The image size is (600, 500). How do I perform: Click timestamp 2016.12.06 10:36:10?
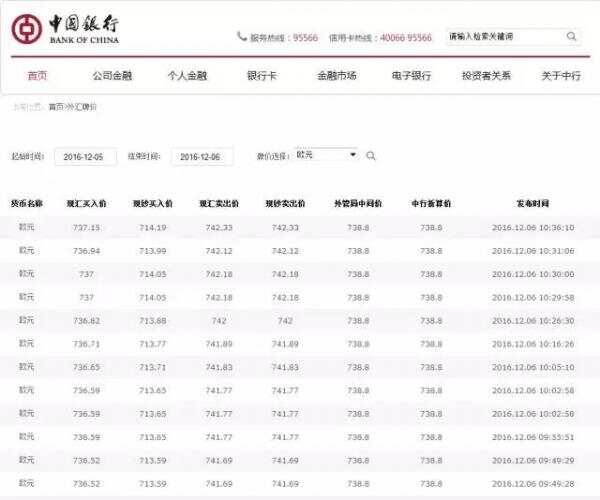(533, 228)
